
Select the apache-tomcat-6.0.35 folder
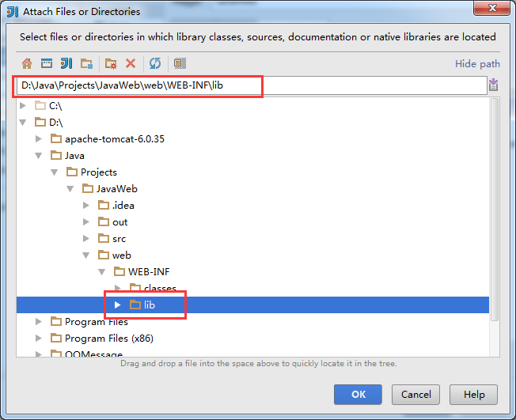pyautogui.click(x=114, y=138)
